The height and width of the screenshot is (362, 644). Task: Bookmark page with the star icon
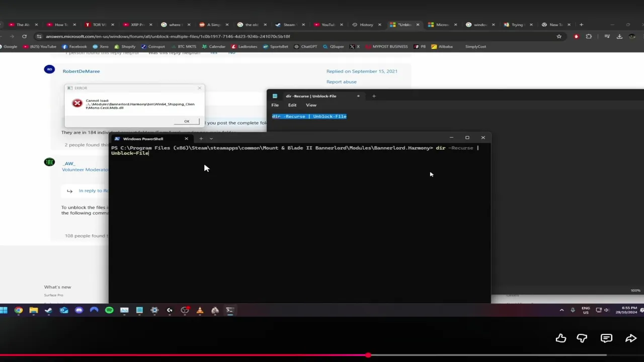click(559, 36)
